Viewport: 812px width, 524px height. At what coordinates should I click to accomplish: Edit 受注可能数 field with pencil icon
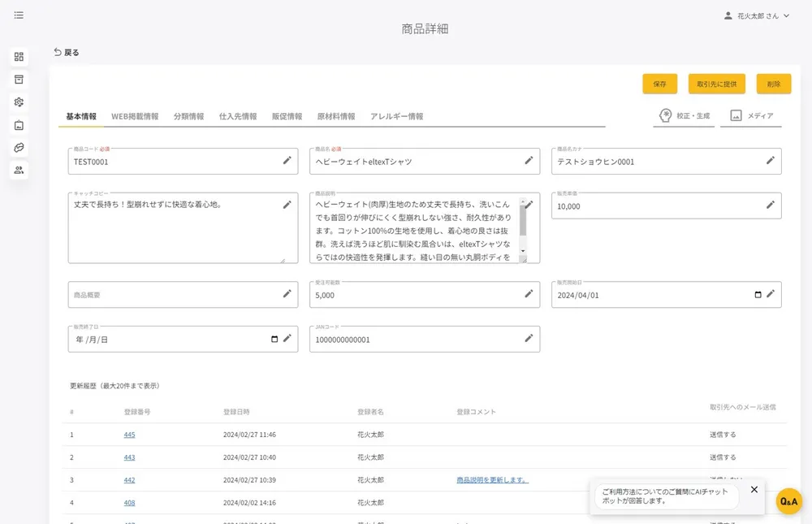529,294
